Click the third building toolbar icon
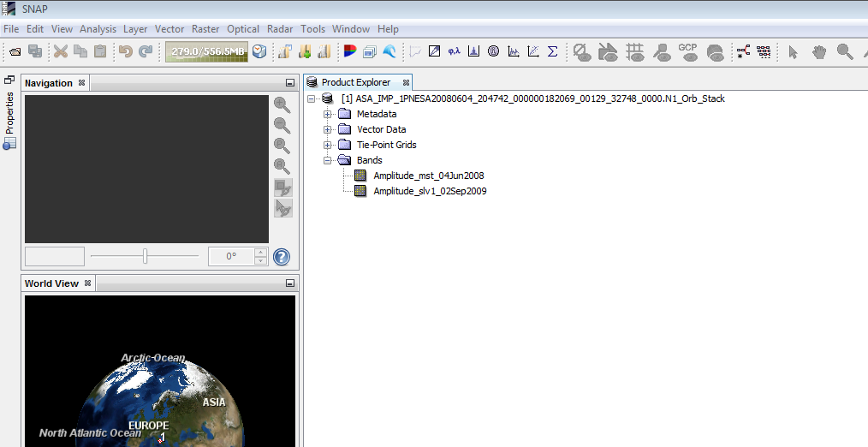Viewport: 868px width, 447px height. pos(324,51)
